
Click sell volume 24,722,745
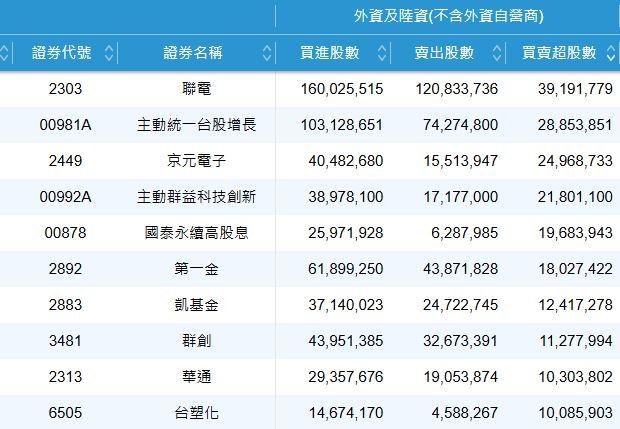pos(461,305)
